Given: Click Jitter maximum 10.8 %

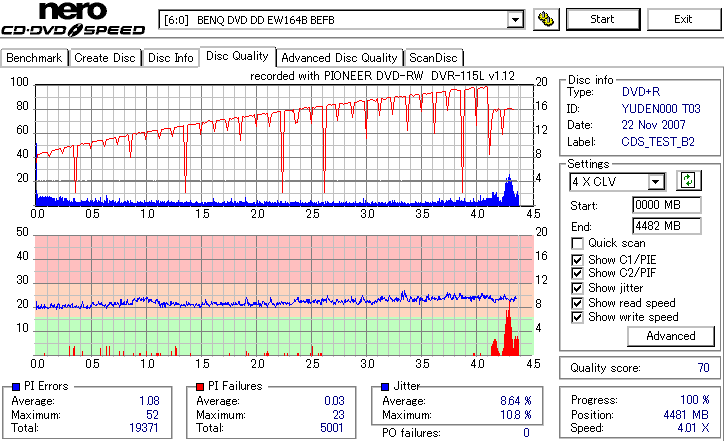Looking at the screenshot, I should (x=516, y=415).
